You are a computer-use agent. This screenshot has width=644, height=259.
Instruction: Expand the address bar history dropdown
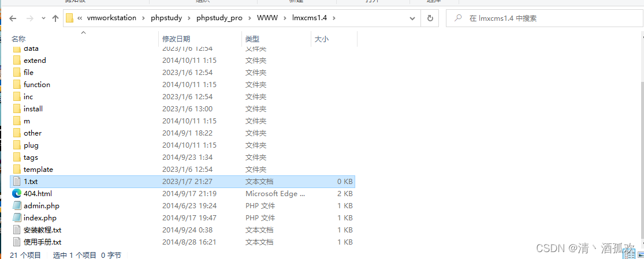[x=414, y=18]
